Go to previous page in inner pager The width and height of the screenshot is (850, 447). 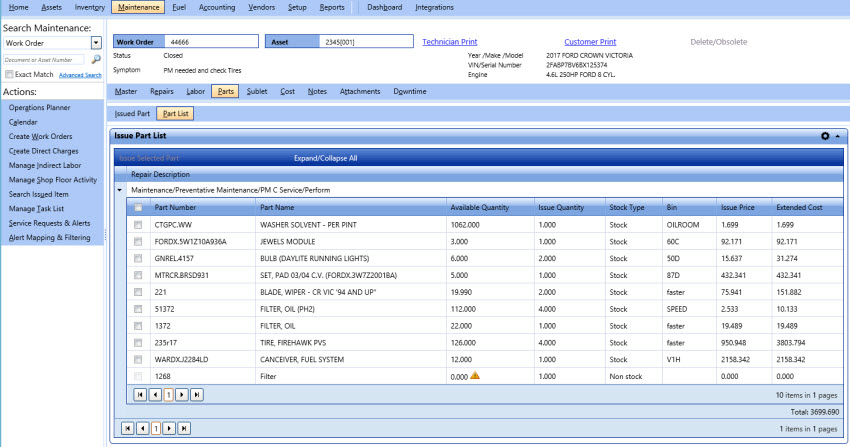tap(155, 394)
